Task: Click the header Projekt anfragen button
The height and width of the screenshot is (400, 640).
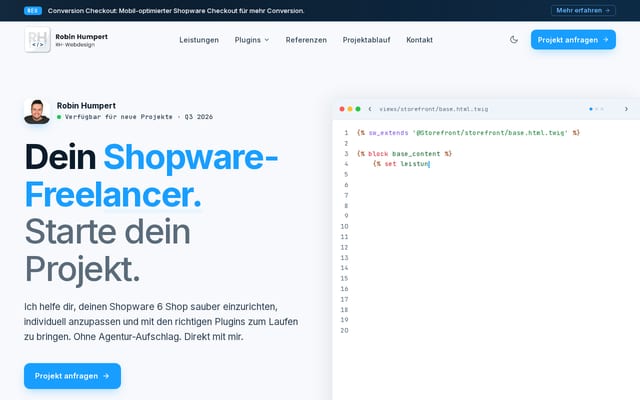Action: (x=573, y=40)
